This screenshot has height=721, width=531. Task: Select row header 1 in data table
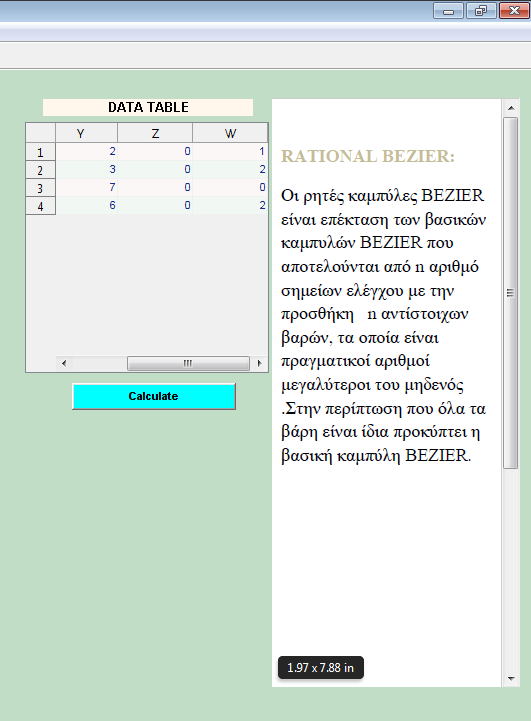pyautogui.click(x=40, y=152)
